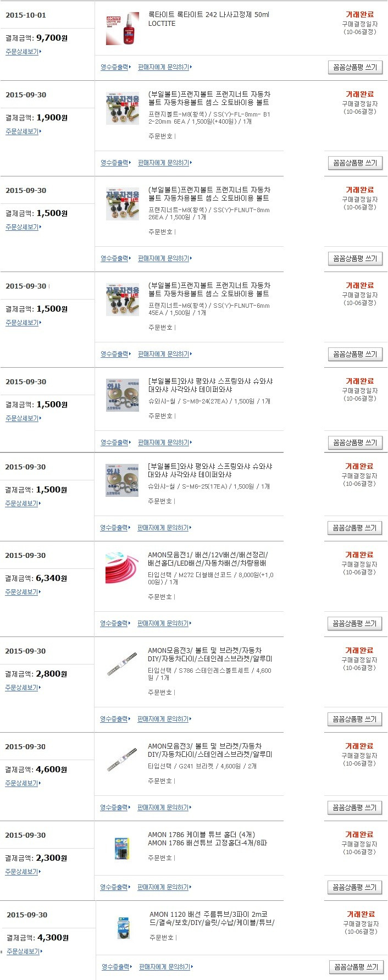The width and height of the screenshot is (388, 980).
Task: Contact seller about the AMON 1120 tube
Action: [166, 967]
